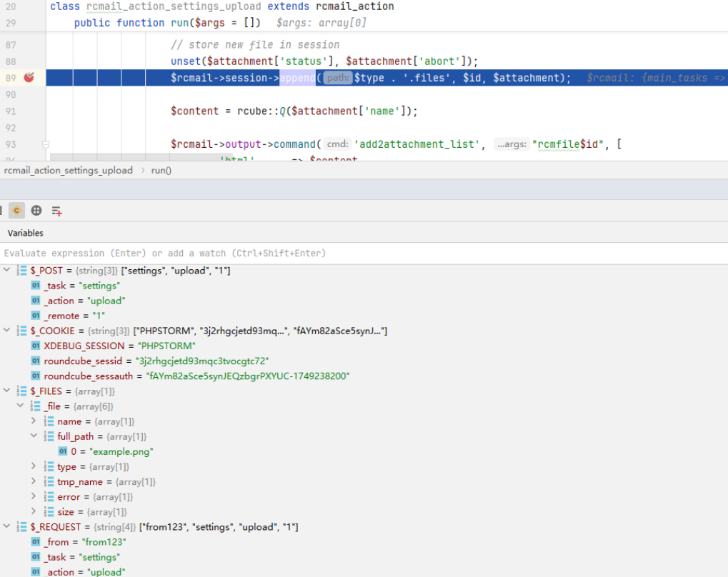
Task: Click line number 91 in the gutter
Action: tap(11, 111)
